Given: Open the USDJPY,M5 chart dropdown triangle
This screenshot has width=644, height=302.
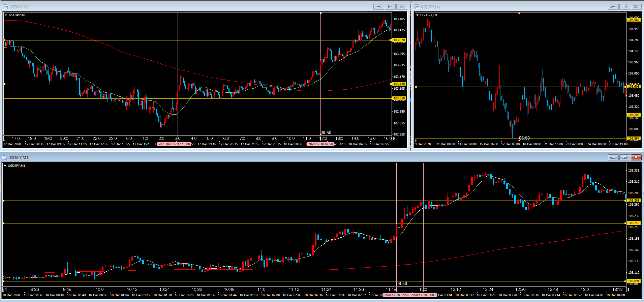Looking at the screenshot, I should [6, 15].
